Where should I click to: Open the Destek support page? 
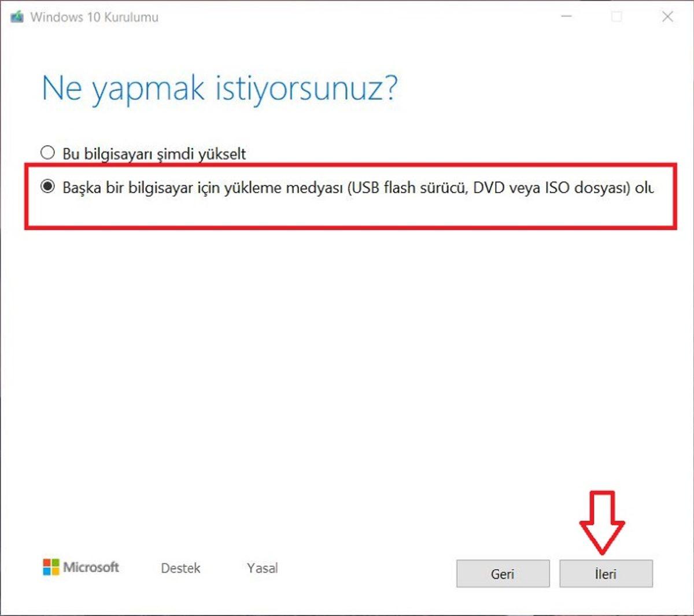click(180, 568)
